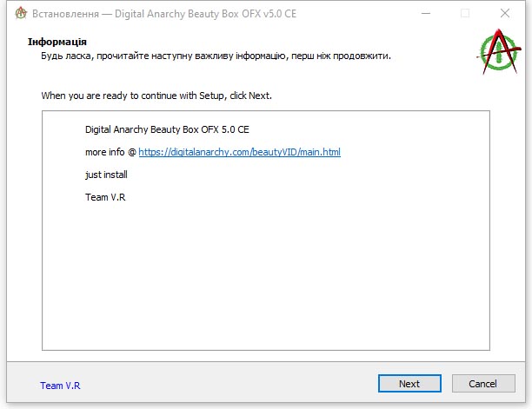Minimize the installer window
The height and width of the screenshot is (409, 532).
point(426,13)
